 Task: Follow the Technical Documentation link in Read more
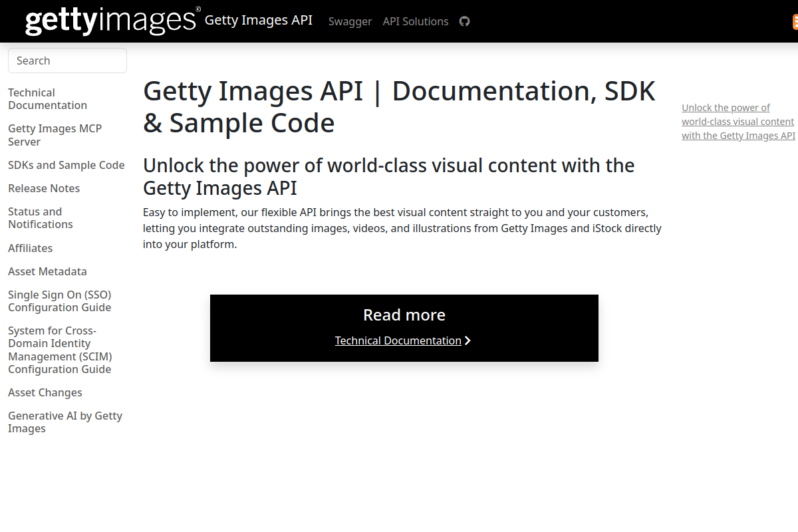point(398,340)
